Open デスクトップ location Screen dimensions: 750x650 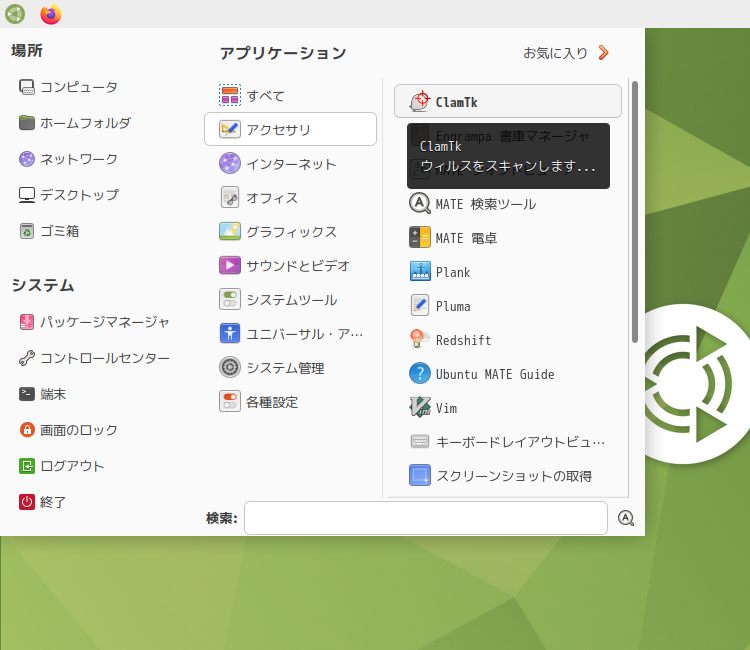click(69, 195)
